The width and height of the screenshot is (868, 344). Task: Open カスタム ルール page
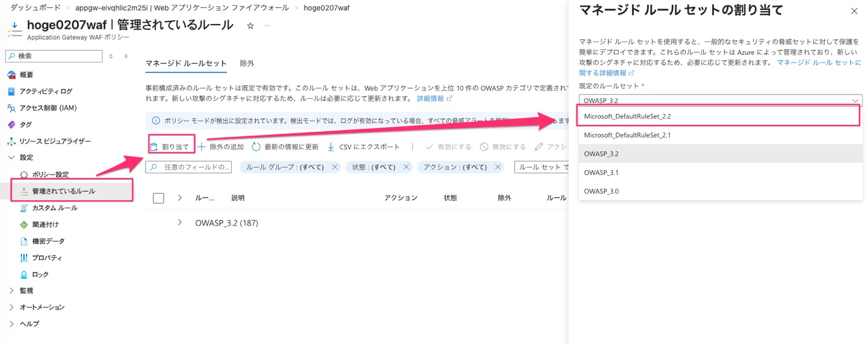pos(48,208)
